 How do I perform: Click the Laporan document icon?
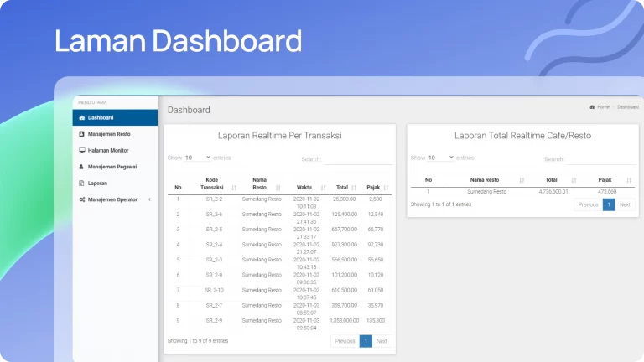click(x=81, y=183)
